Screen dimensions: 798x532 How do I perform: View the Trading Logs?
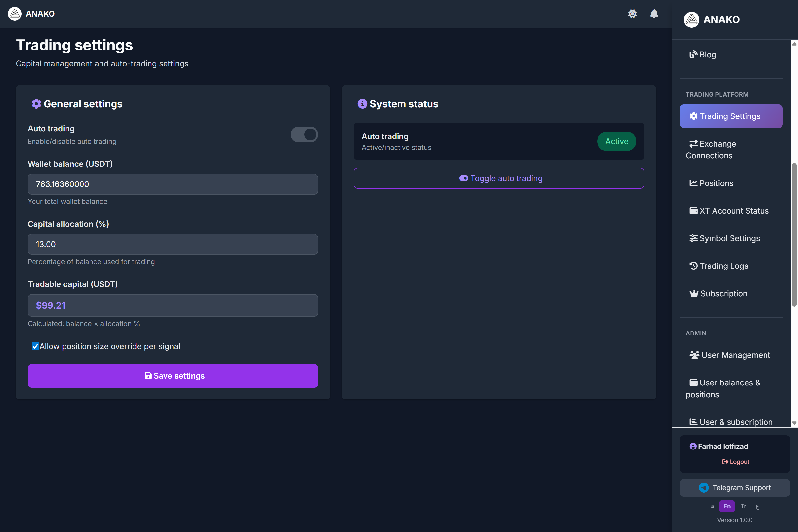pyautogui.click(x=724, y=266)
